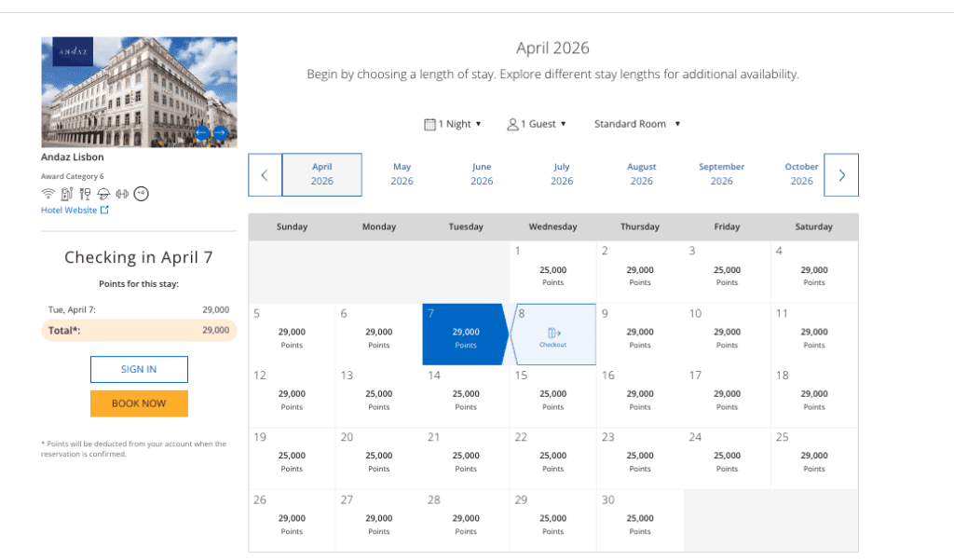Click the room service amenity icon
This screenshot has height=560, width=954.
point(103,194)
